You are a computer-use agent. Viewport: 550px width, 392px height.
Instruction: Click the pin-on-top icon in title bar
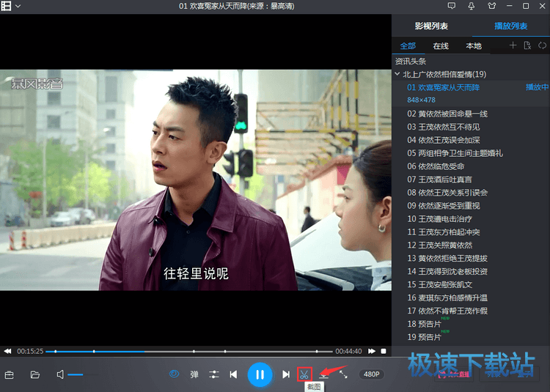tap(472, 6)
